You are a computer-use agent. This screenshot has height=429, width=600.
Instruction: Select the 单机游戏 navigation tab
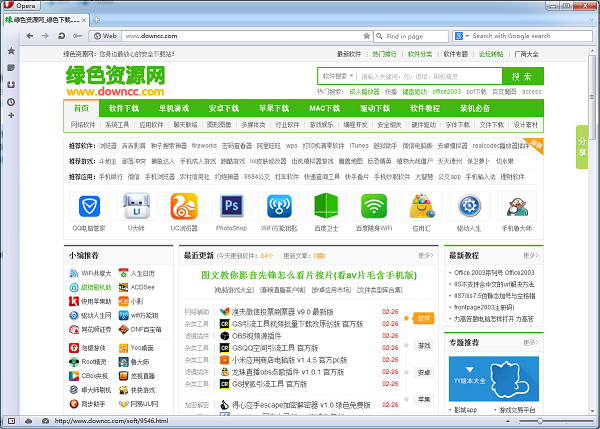pos(174,108)
